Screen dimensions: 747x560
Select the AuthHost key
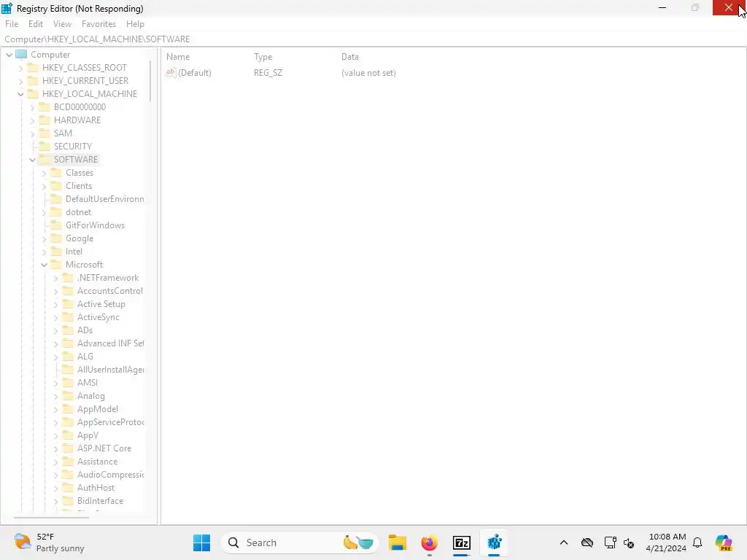96,487
